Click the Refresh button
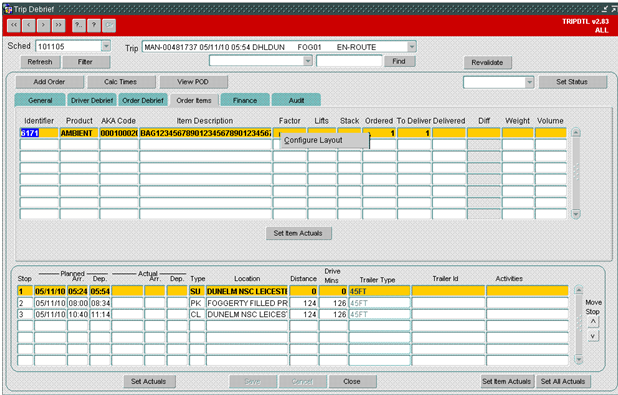Screen dimensions: 618x395 40,62
